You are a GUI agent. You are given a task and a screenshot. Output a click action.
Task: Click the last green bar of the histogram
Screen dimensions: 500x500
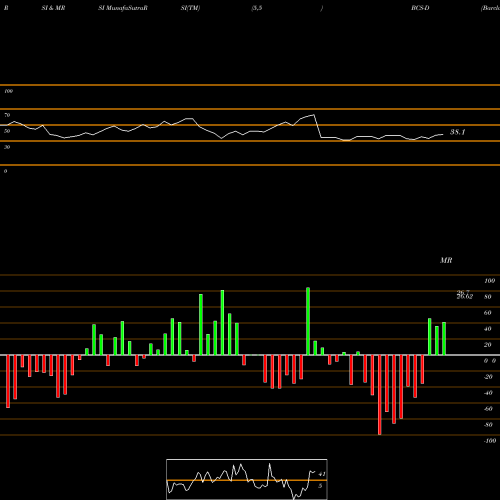click(444, 339)
